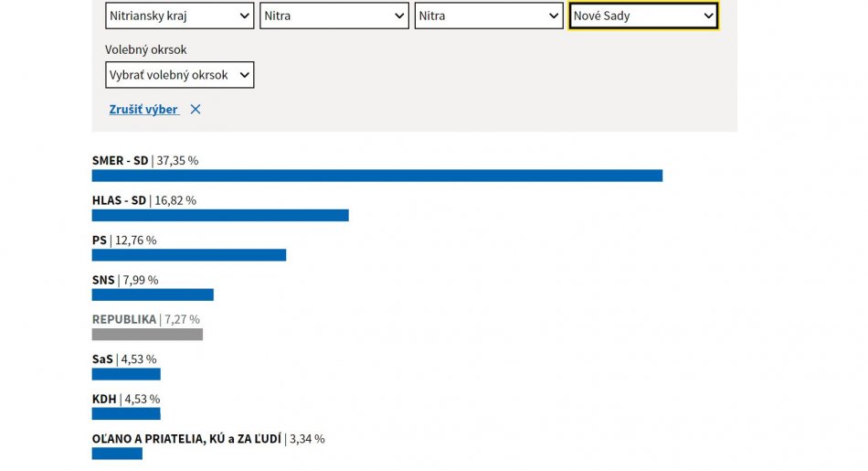Expand the first Nitra dropdown
Screen dimensions: 868x471
[x=334, y=16]
